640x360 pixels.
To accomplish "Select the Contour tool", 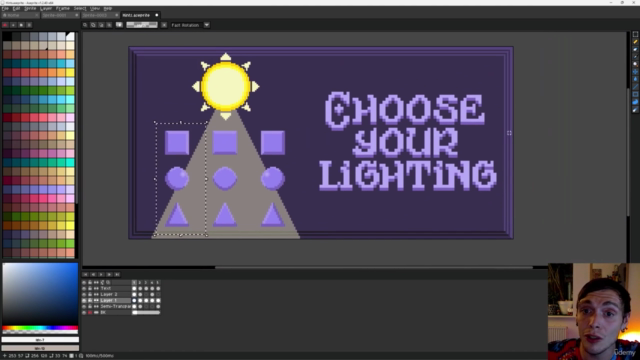I will [x=635, y=102].
